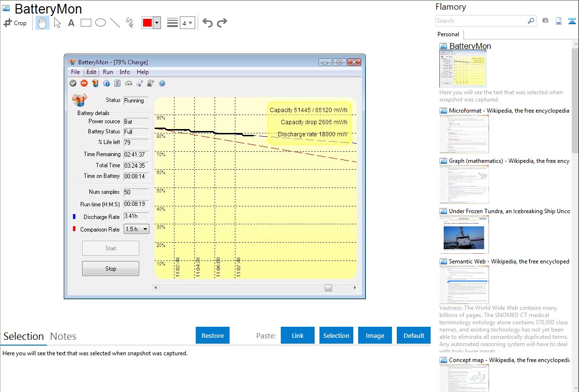Image resolution: width=579 pixels, height=392 pixels.
Task: Switch to the Notes tab
Action: click(63, 336)
